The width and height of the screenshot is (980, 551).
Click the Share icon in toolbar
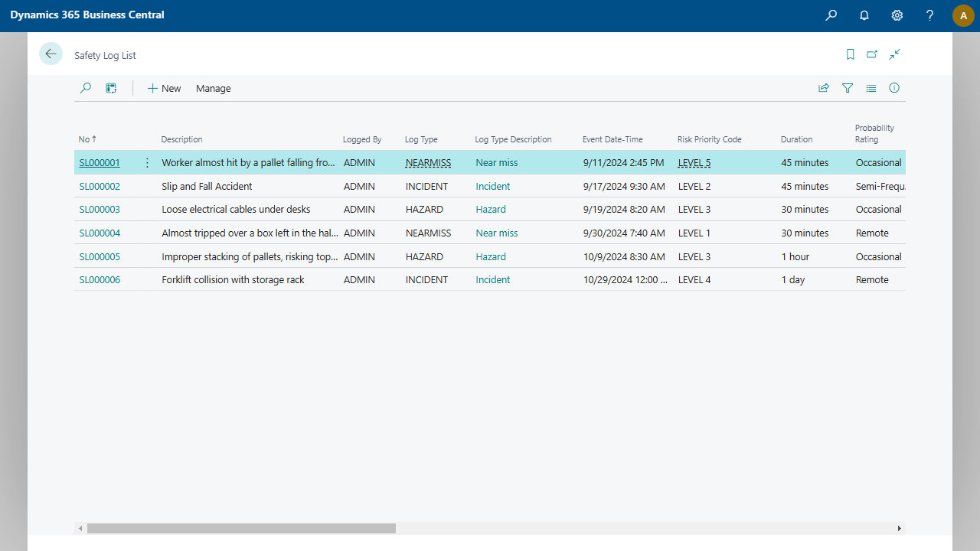824,88
